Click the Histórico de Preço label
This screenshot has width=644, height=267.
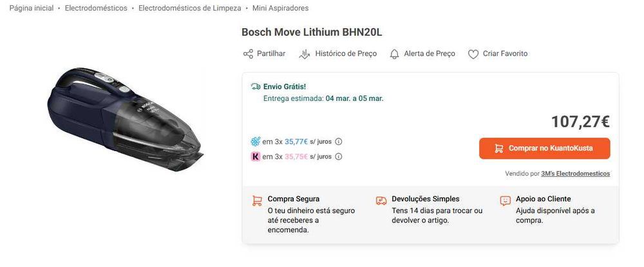point(346,54)
